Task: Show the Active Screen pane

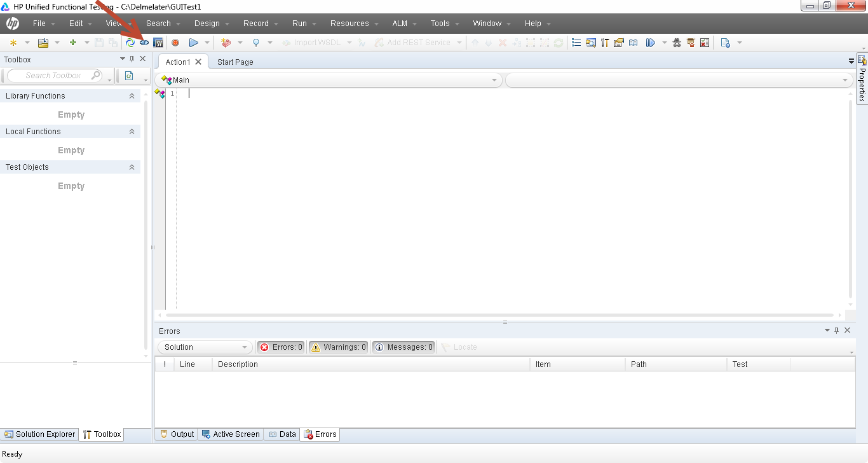Action: tap(231, 434)
